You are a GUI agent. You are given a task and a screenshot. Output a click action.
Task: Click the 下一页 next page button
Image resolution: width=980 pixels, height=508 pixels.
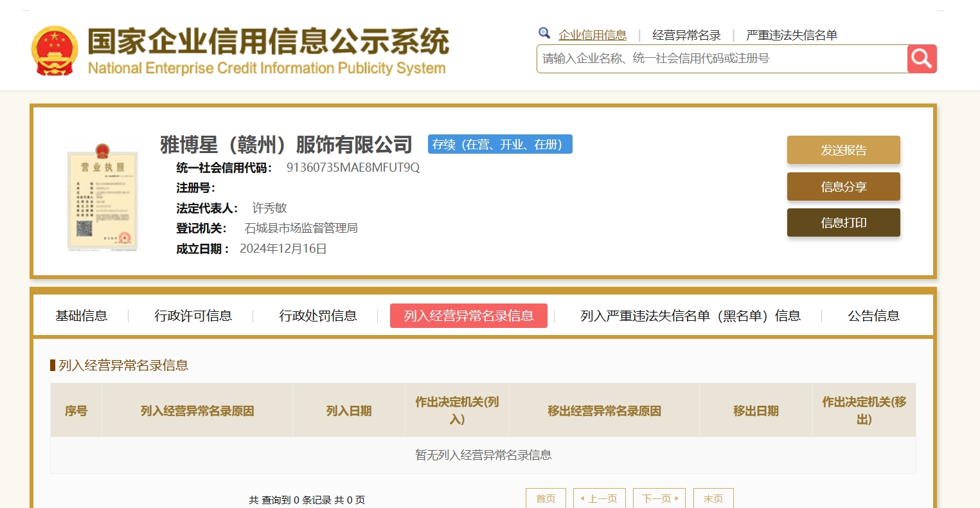659,498
